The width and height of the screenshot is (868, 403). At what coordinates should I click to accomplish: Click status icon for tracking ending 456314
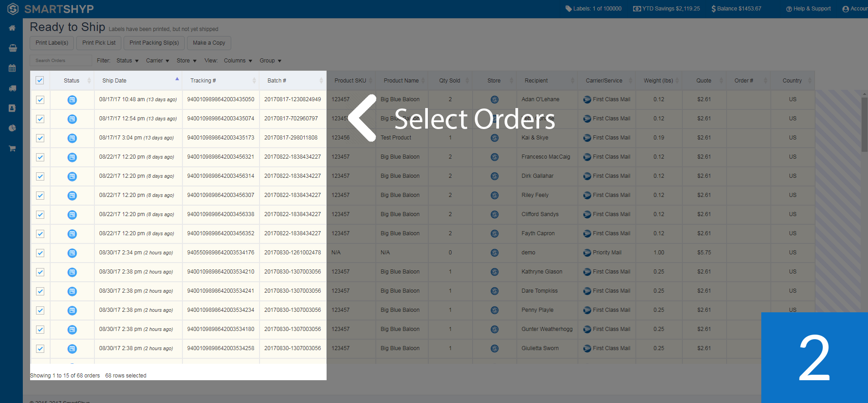[72, 176]
